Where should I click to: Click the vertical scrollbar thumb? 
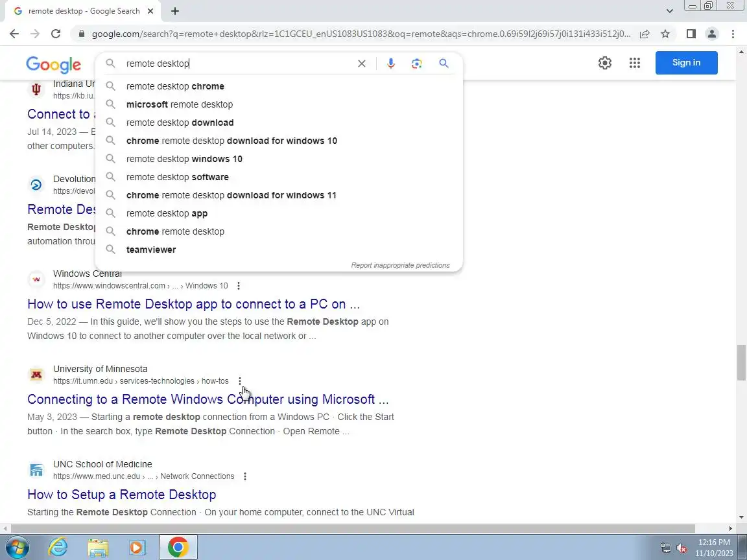click(741, 363)
